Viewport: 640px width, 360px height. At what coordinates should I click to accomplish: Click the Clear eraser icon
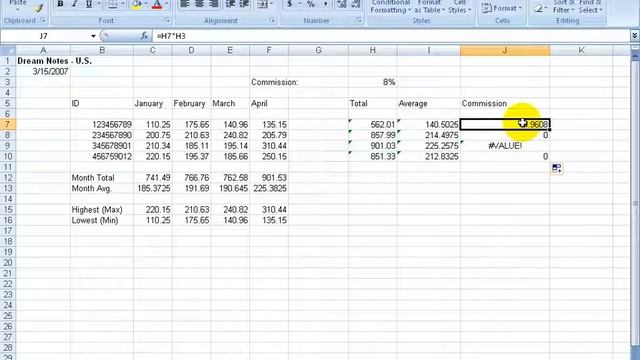tap(538, 8)
